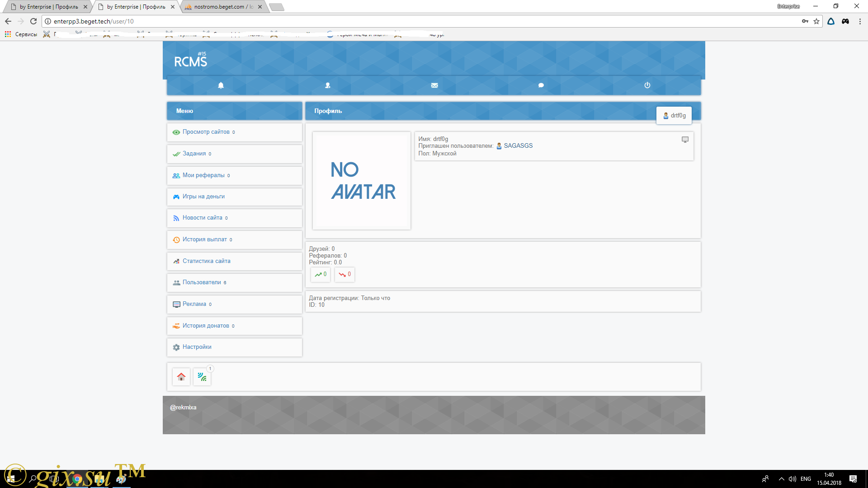Viewport: 868px width, 488px height.
Task: Open Мои рефералы menu item
Action: [x=234, y=175]
